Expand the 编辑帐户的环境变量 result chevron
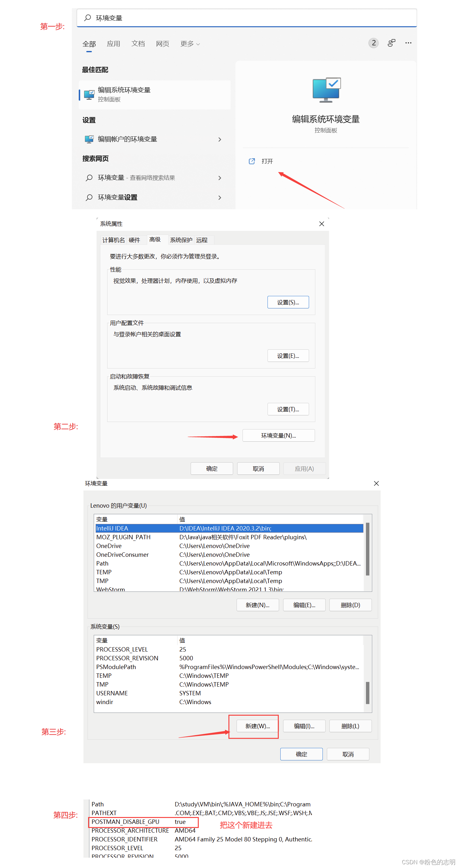 click(x=220, y=139)
